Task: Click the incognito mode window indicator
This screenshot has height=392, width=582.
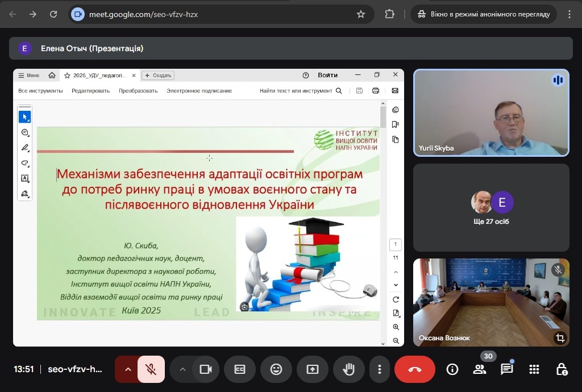Action: coord(484,14)
